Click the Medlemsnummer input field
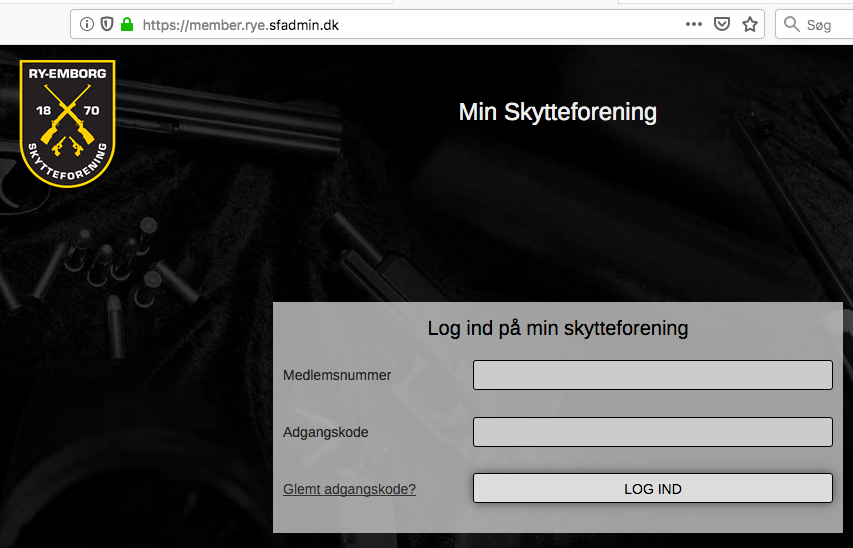Viewport: 853px width, 548px height. tap(653, 375)
